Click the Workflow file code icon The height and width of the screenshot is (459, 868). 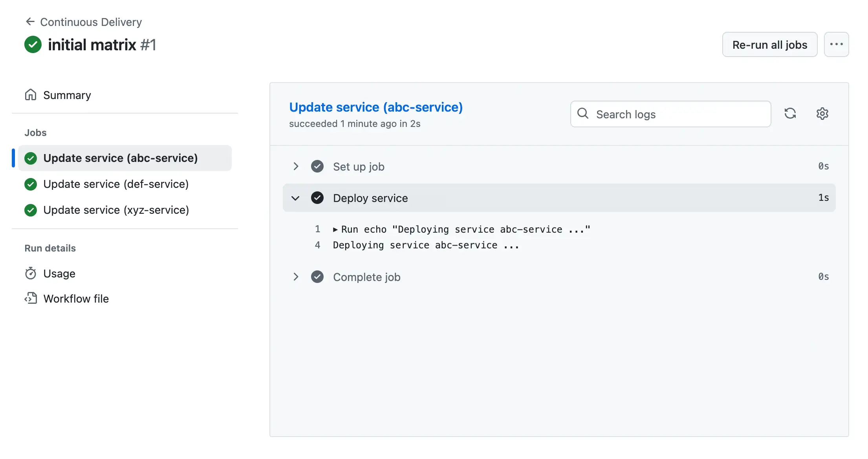tap(31, 299)
